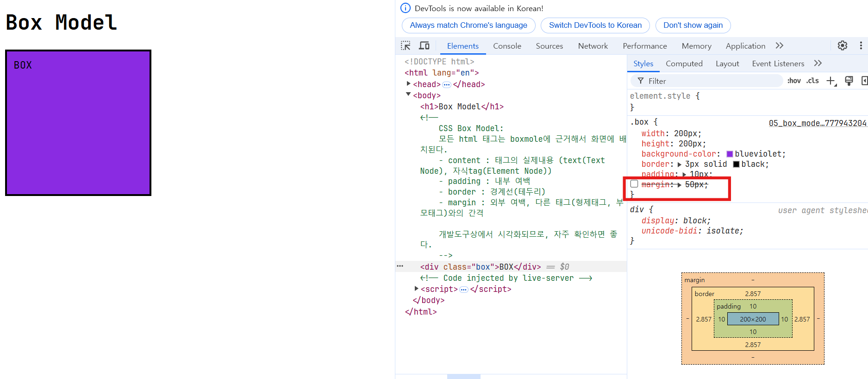Click the .box selector text
Viewport: 868px width, 379px height.
(x=639, y=122)
